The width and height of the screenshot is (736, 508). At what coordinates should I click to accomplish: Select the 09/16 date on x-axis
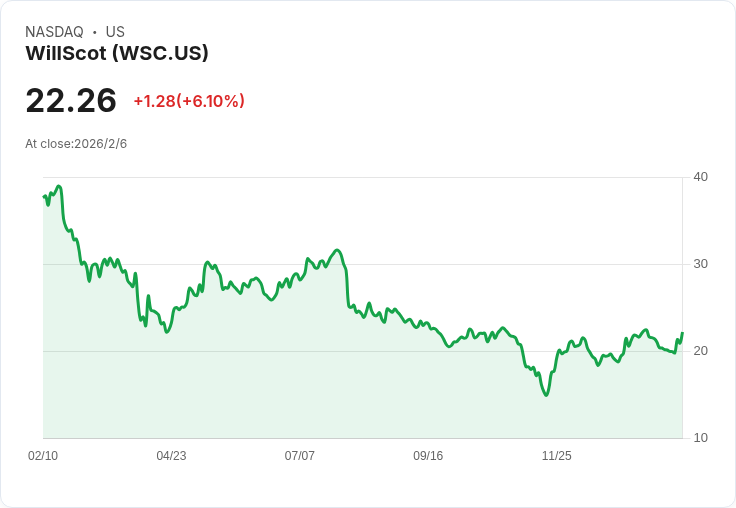tap(428, 456)
